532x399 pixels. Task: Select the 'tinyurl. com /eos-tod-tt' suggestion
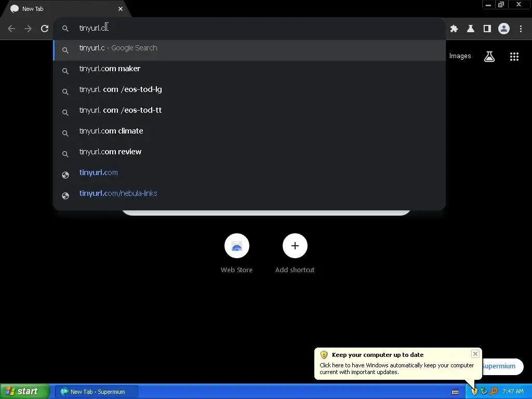click(x=249, y=112)
